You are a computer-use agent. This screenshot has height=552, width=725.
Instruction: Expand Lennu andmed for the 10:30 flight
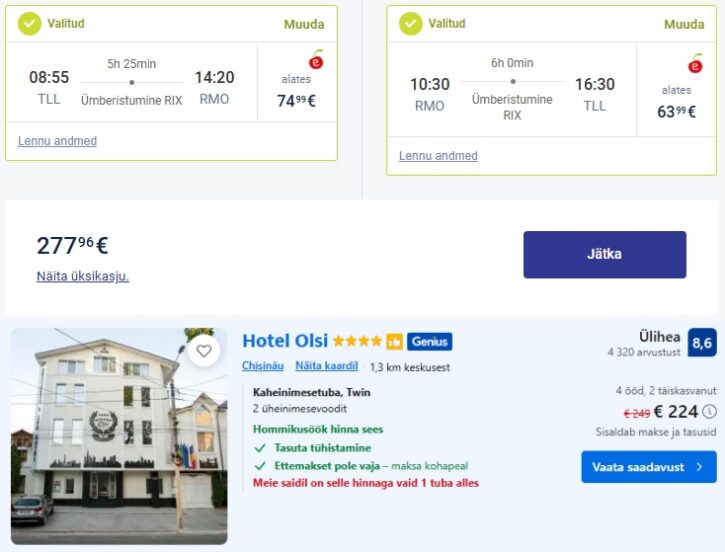(x=438, y=156)
